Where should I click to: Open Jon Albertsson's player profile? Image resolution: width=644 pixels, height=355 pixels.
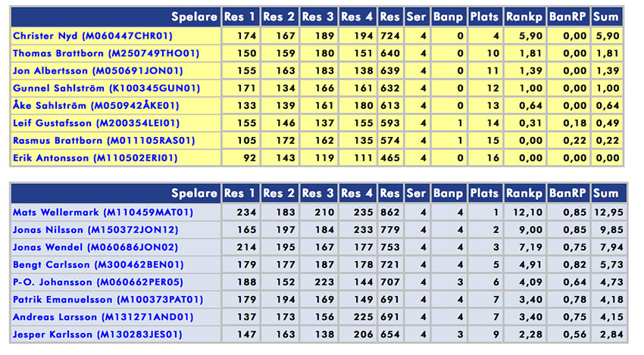pyautogui.click(x=98, y=70)
